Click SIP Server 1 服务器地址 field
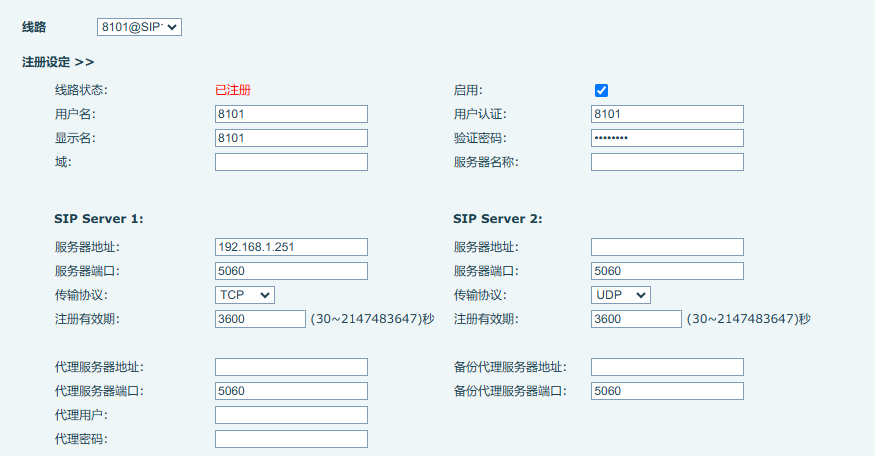875x456 pixels. 291,247
